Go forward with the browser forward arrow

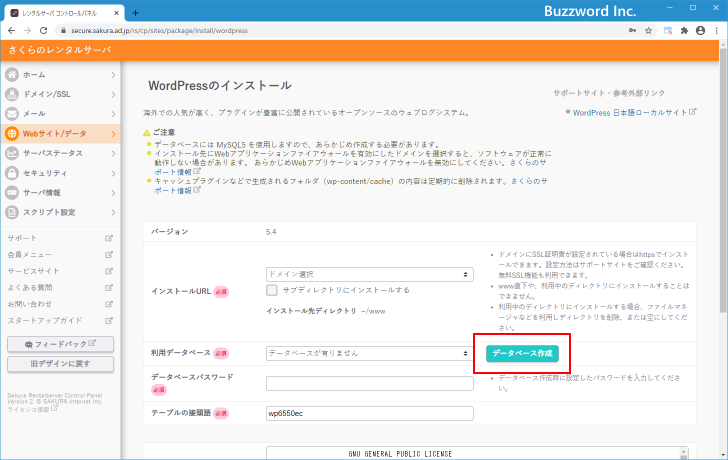pyautogui.click(x=27, y=31)
